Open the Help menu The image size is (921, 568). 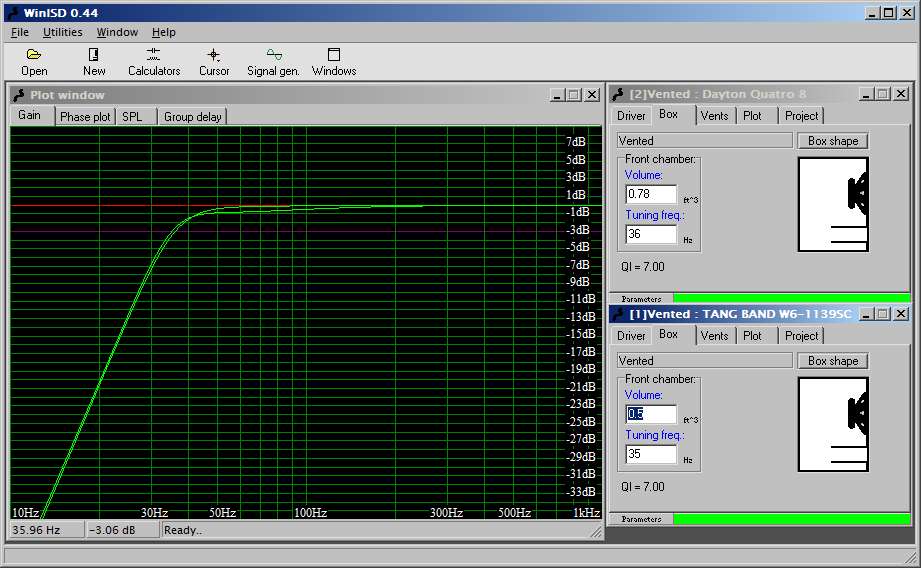coord(163,32)
